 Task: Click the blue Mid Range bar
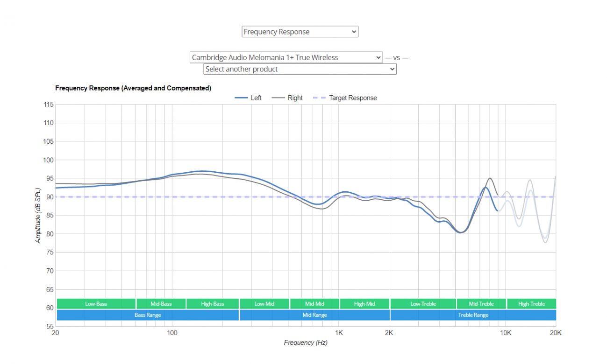pyautogui.click(x=314, y=315)
